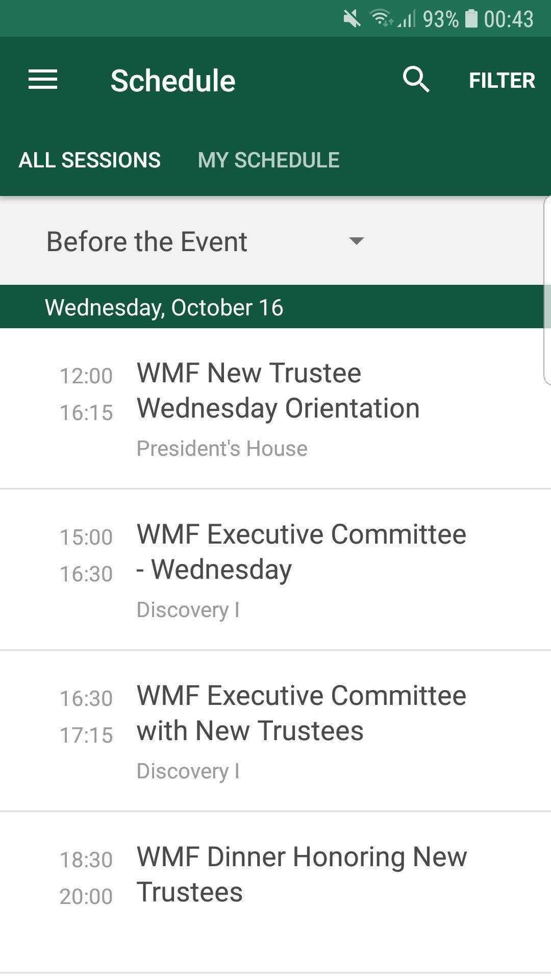Open the hamburger navigation menu
This screenshot has height=980, width=551.
(43, 80)
